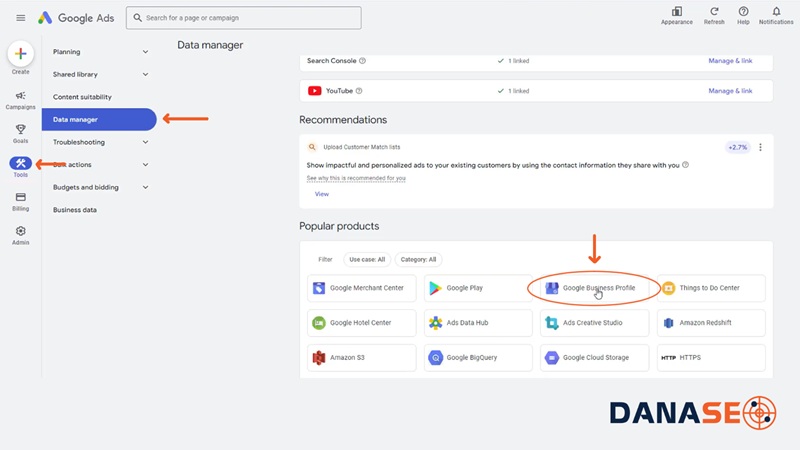Viewport: 800px width, 450px height.
Task: Select the Data manager menu item
Action: pyautogui.click(x=99, y=119)
